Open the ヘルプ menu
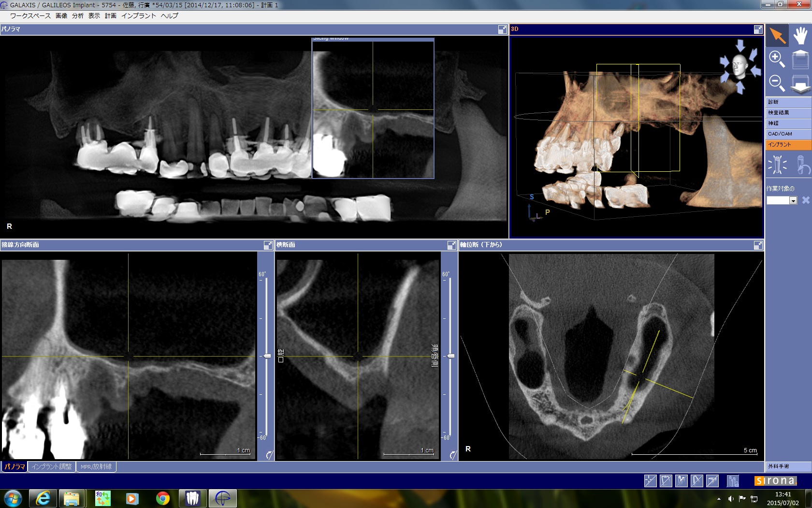The width and height of the screenshot is (812, 508). (170, 15)
